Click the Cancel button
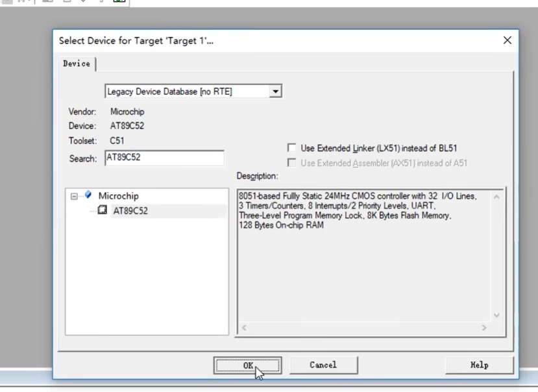The image size is (538, 392). [323, 365]
